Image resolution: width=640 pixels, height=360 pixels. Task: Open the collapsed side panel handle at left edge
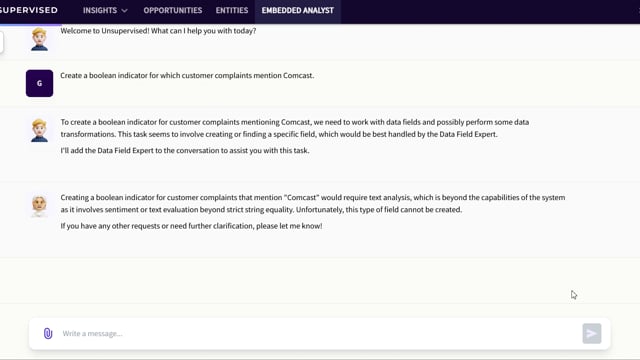pyautogui.click(x=2, y=42)
